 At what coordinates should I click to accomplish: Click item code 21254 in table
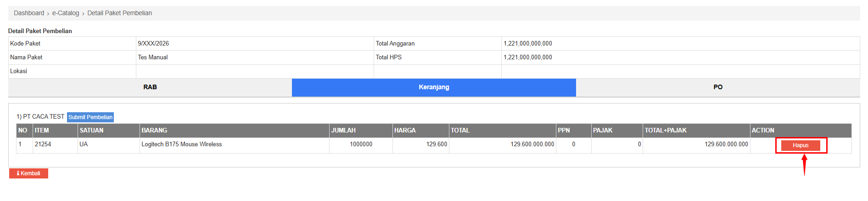tap(43, 144)
